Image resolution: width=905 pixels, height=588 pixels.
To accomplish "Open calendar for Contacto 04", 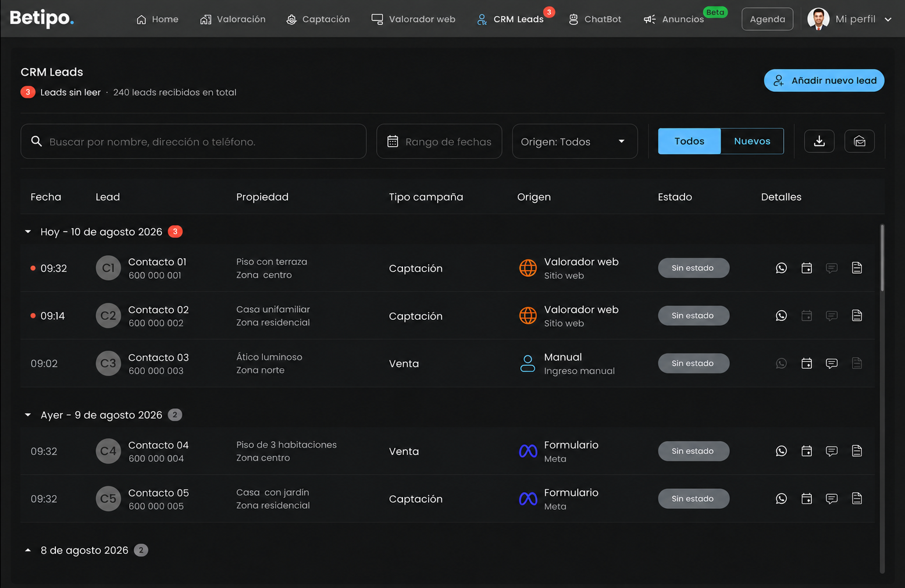I will [x=807, y=451].
